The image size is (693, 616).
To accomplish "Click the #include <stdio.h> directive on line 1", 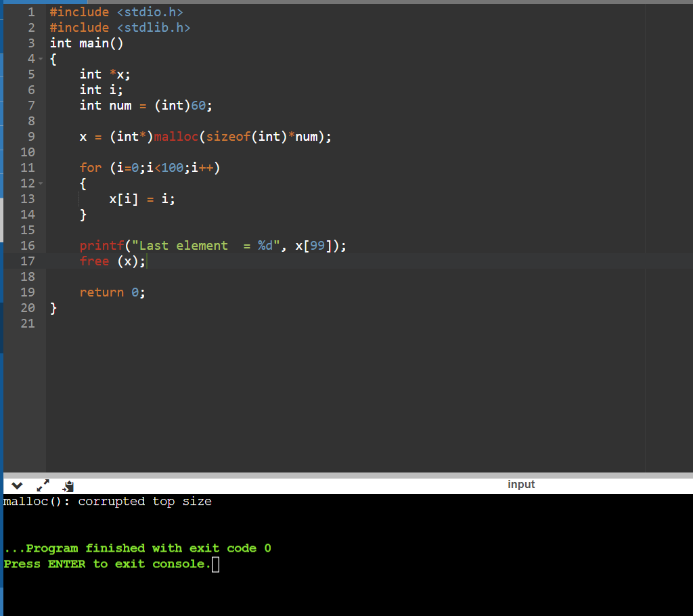I will 115,12.
